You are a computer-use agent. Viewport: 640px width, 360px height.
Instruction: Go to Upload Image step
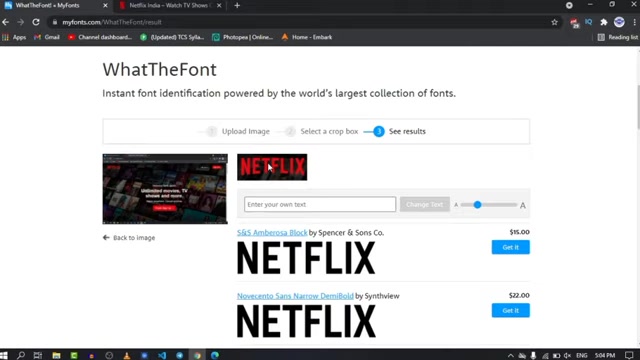(238, 131)
